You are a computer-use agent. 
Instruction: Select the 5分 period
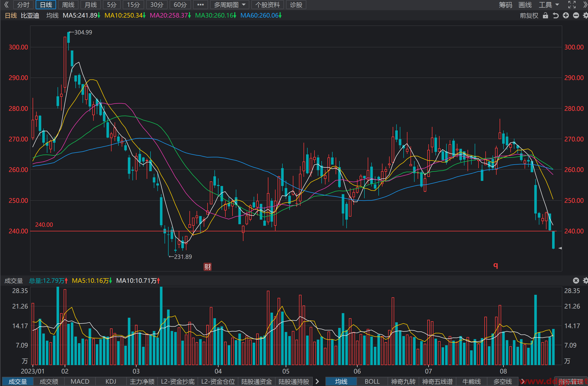(112, 5)
